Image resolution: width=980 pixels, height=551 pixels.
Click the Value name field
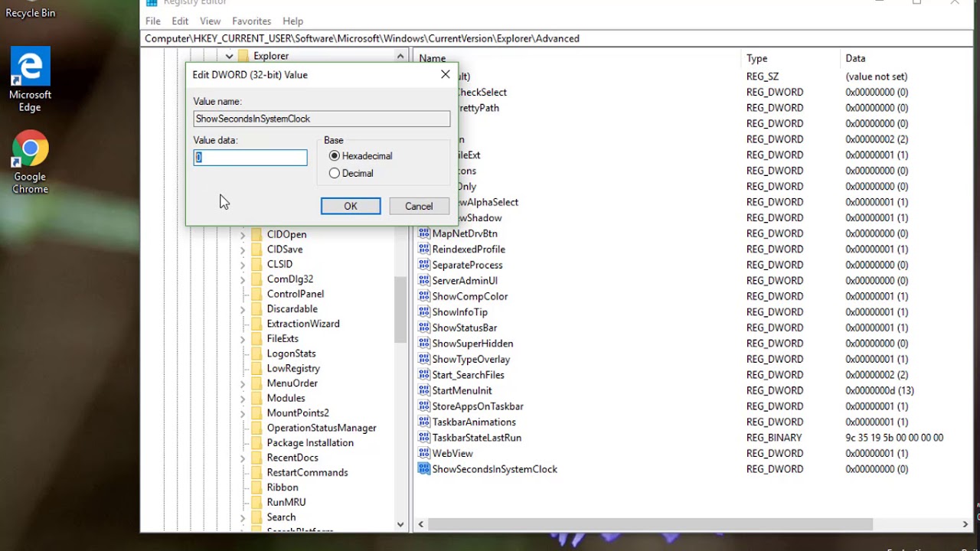coord(322,119)
